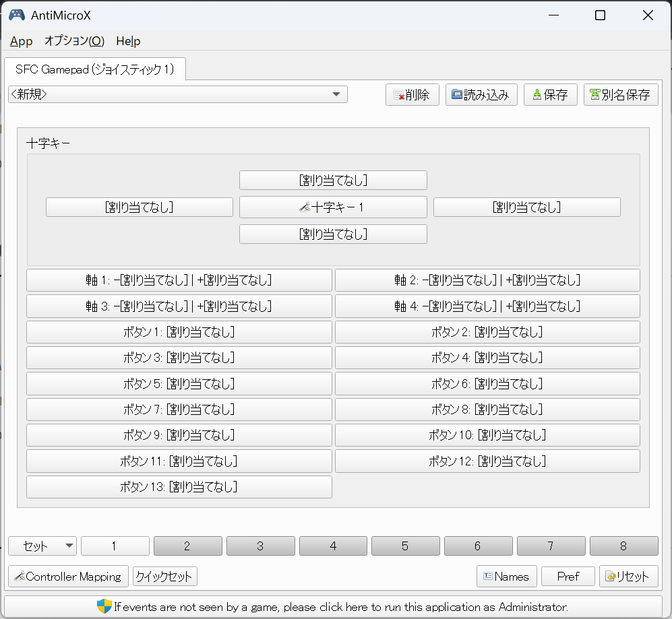This screenshot has height=619, width=672.
Task: Click the 軸 2 axis mapping button
Action: [487, 280]
